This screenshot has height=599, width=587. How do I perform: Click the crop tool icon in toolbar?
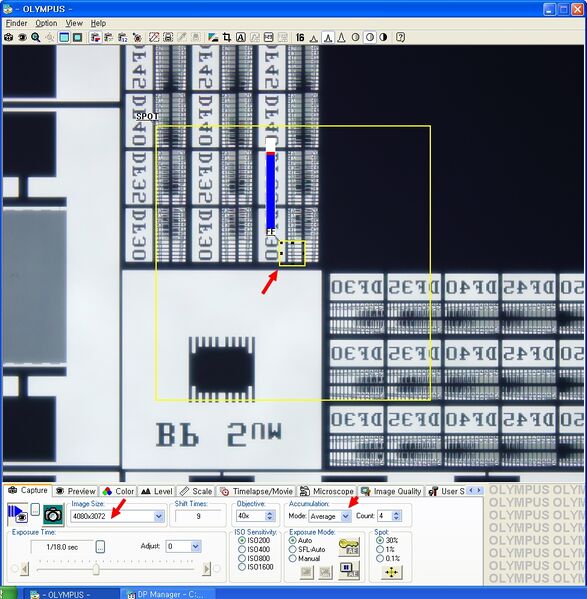[227, 37]
